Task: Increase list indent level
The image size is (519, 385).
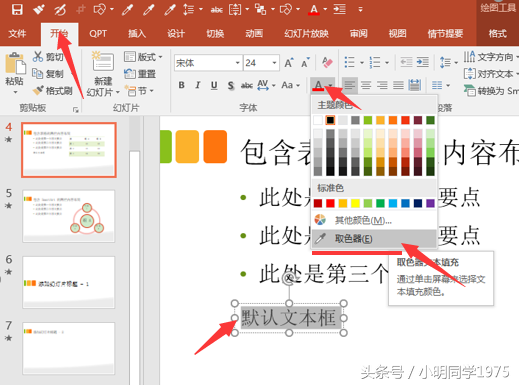Action: (423, 62)
